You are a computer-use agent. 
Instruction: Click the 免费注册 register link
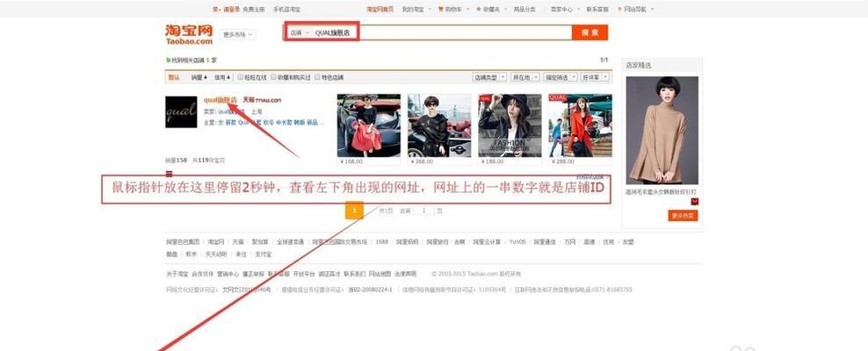pos(254,10)
